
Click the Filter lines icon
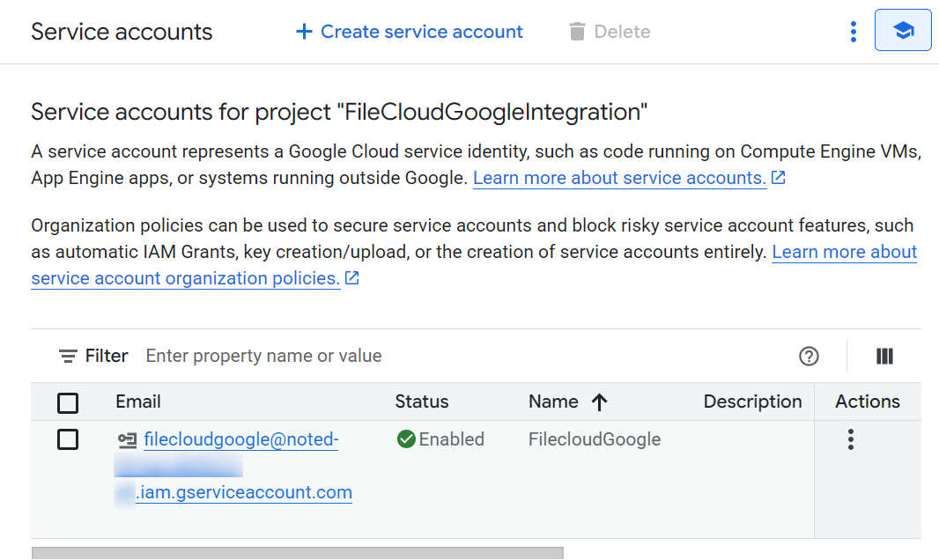[x=68, y=356]
